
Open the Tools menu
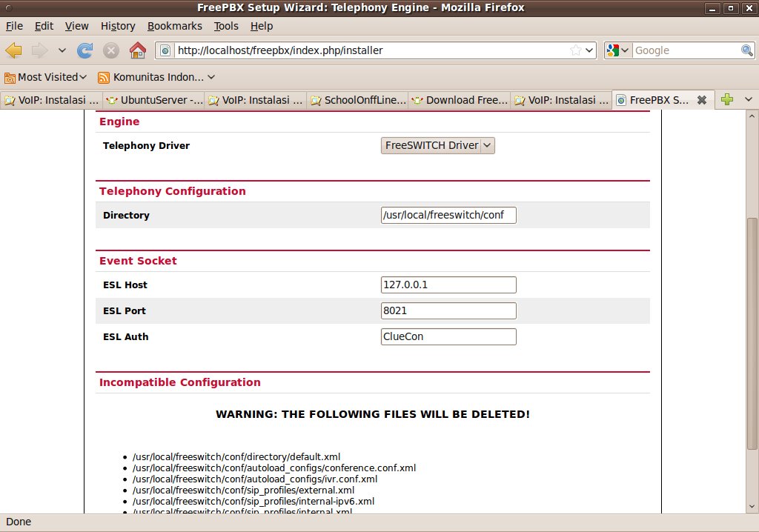pyautogui.click(x=226, y=26)
